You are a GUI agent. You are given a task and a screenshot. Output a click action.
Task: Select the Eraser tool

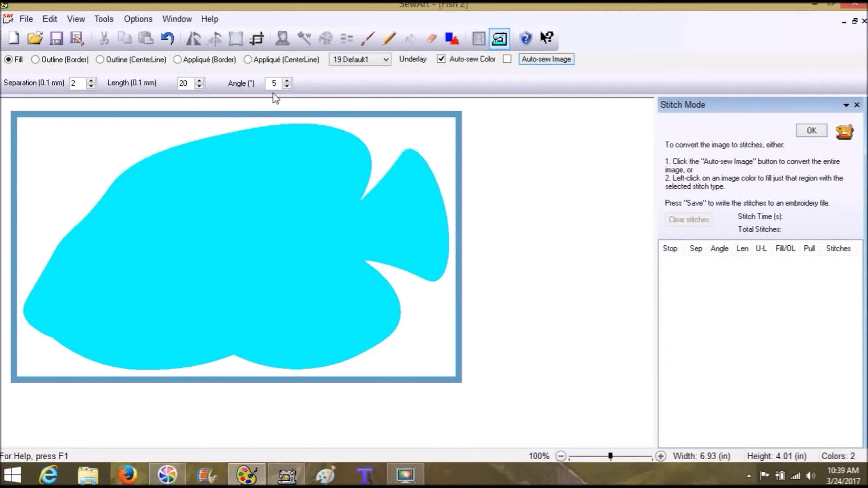(431, 38)
